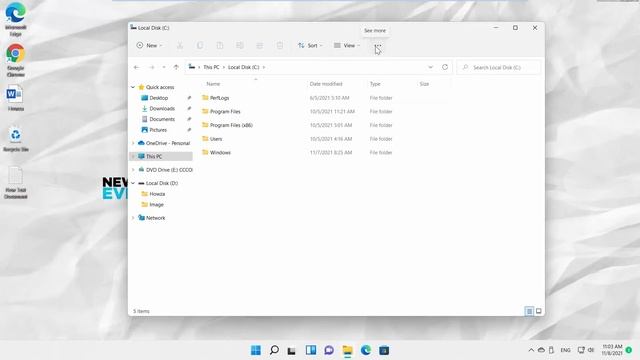Open the Windows Start menu
Viewport: 640px width, 360px height.
coord(256,350)
